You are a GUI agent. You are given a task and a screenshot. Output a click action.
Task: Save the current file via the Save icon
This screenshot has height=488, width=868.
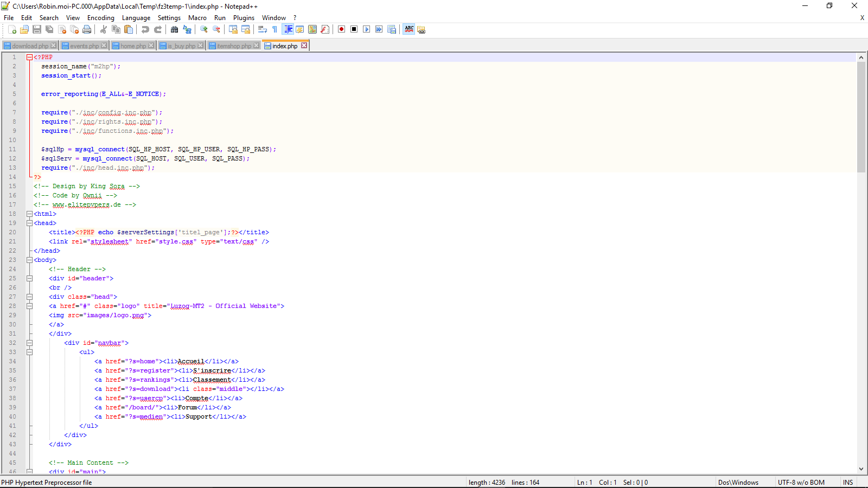pos(37,29)
